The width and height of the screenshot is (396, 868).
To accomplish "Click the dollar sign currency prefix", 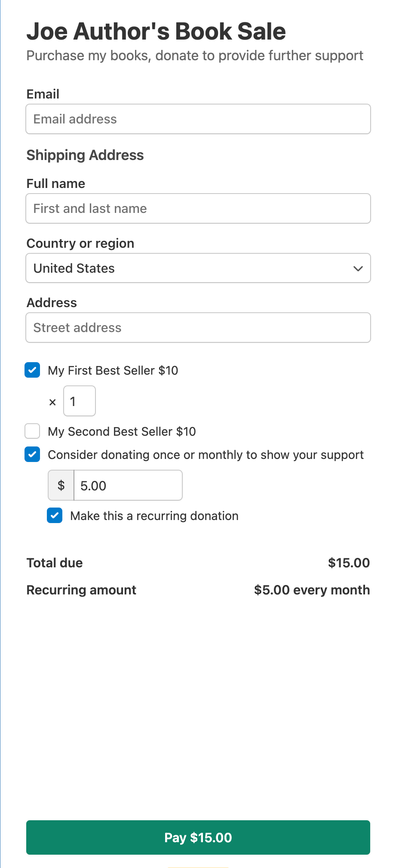I will click(61, 486).
